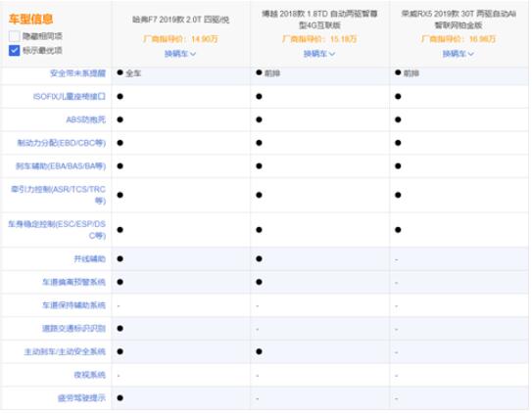Click 前排 value in the 荣威RX5 column
This screenshot has height=413, width=532.
(x=411, y=73)
